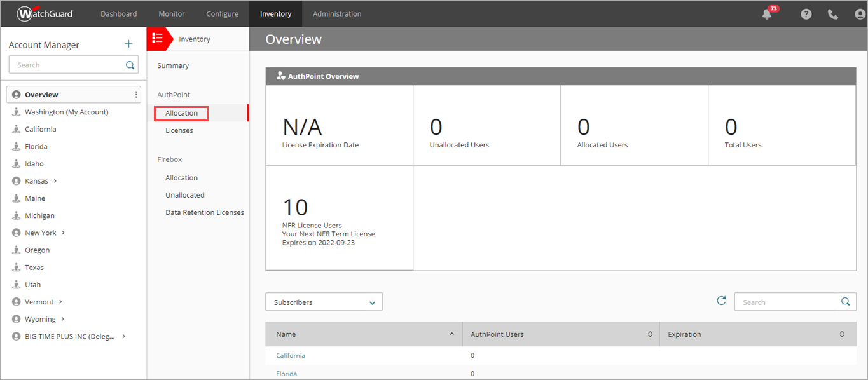Image resolution: width=868 pixels, height=380 pixels.
Task: Click the Account Manager search magnifier
Action: point(129,64)
